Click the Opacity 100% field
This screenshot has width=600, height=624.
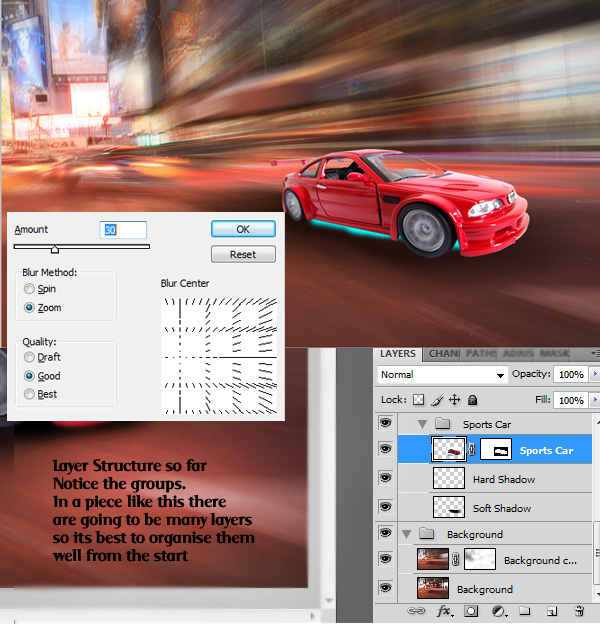pyautogui.click(x=571, y=374)
